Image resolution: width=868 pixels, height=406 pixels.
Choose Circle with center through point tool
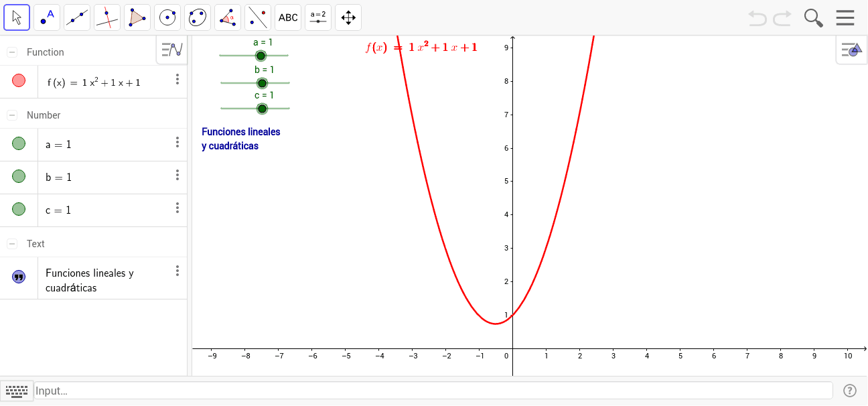click(x=167, y=17)
